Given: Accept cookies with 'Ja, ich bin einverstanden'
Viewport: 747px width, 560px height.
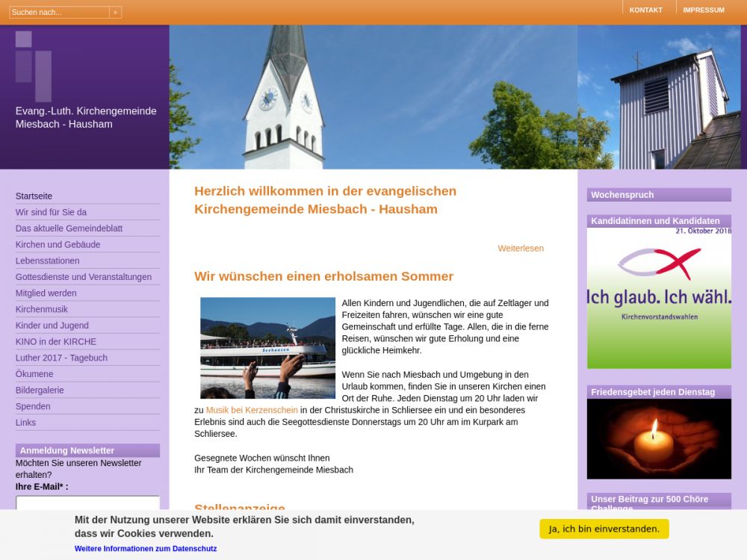Looking at the screenshot, I should pyautogui.click(x=604, y=529).
